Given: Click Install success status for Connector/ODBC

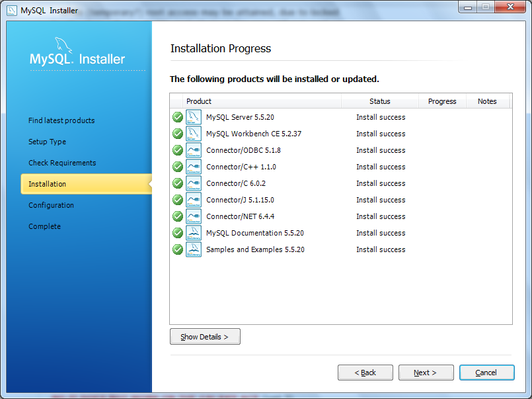Looking at the screenshot, I should tap(381, 150).
